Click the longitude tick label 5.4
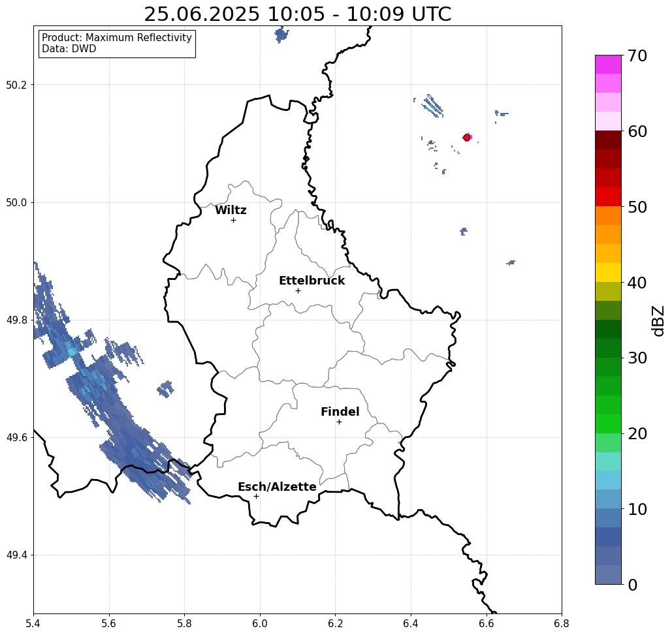The image size is (672, 635). point(33,623)
